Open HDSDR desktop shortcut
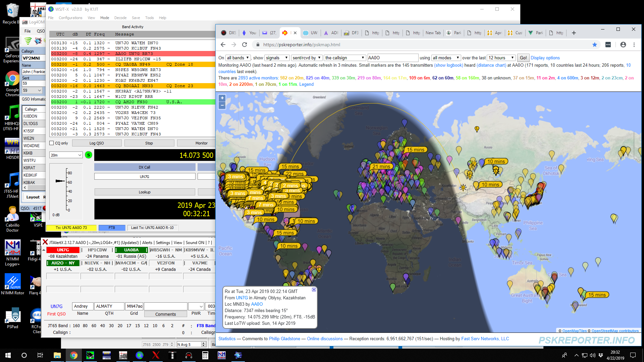Image resolution: width=644 pixels, height=362 pixels. pyautogui.click(x=12, y=149)
